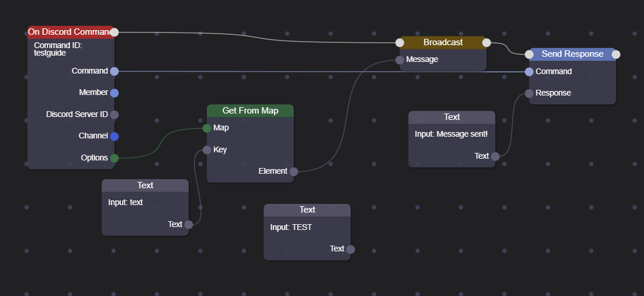Select the Get From Map node header

(250, 111)
